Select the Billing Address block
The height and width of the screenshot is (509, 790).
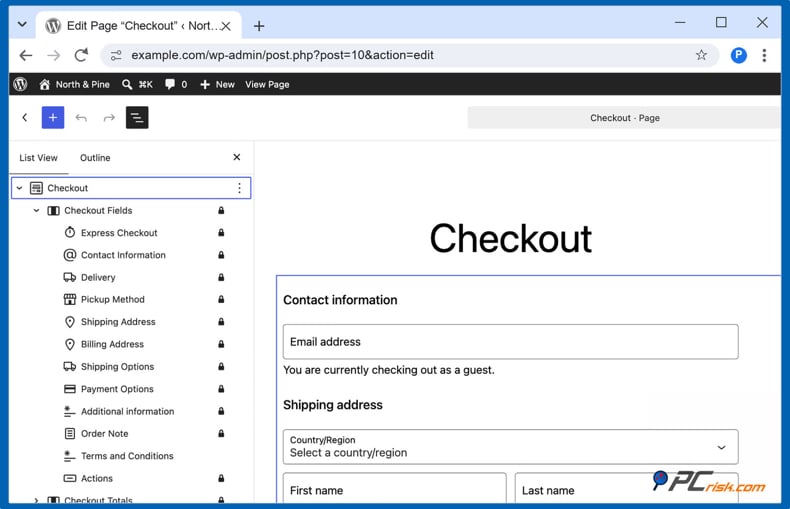pos(112,344)
